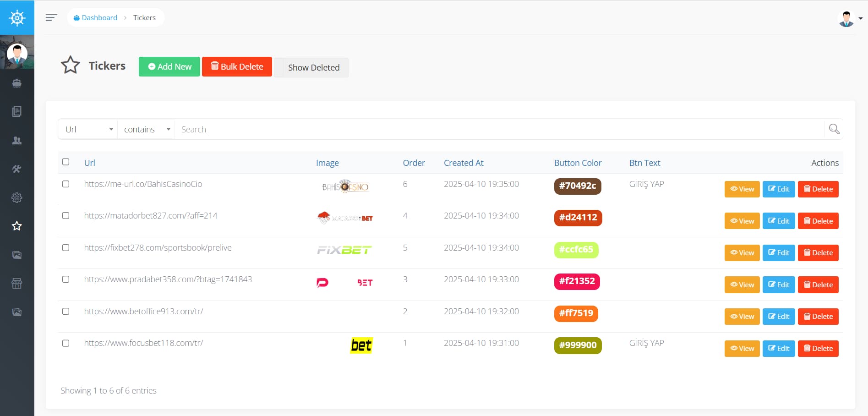Open the tools wrench sidebar icon
The width and height of the screenshot is (868, 416).
[17, 169]
